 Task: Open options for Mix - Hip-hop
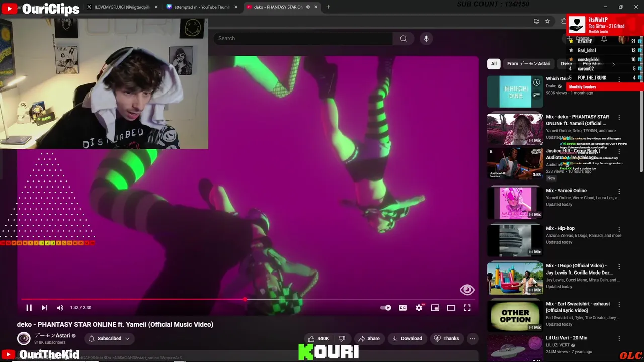click(619, 229)
